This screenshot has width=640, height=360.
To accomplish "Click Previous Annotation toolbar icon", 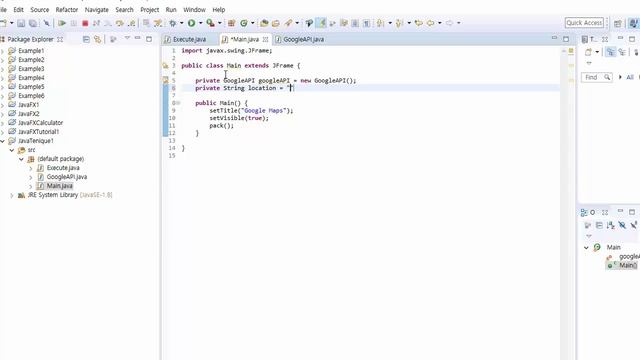I will [400, 23].
